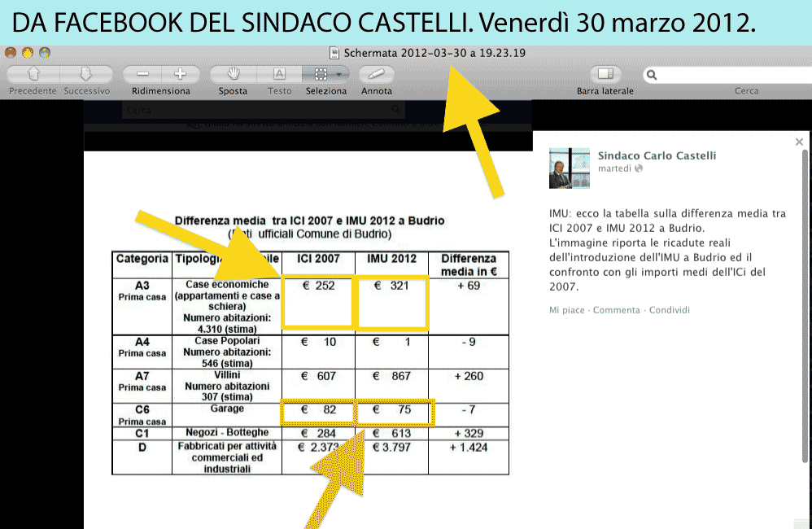The height and width of the screenshot is (529, 812).
Task: Click the + 1.424 difference cell
Action: (469, 457)
